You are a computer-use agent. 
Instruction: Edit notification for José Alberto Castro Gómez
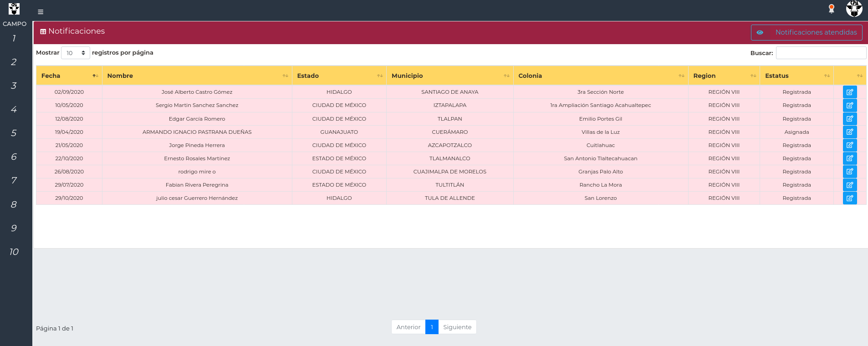click(x=850, y=92)
